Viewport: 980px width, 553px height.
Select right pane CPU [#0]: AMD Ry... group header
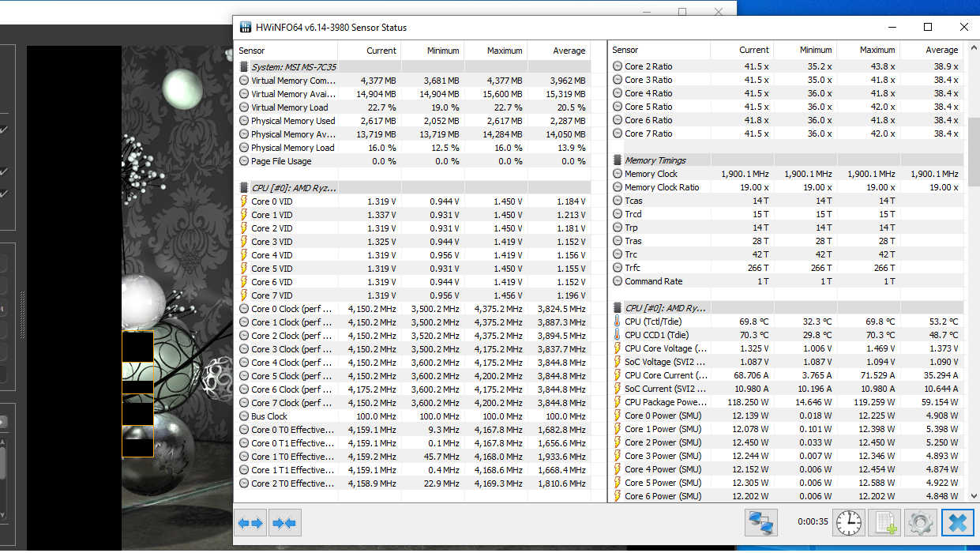click(x=787, y=308)
